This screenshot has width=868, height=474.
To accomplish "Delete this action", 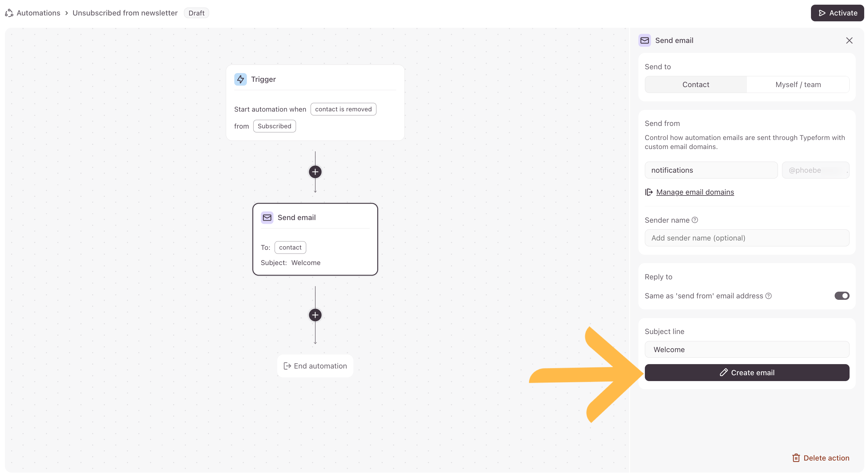I will click(x=821, y=458).
